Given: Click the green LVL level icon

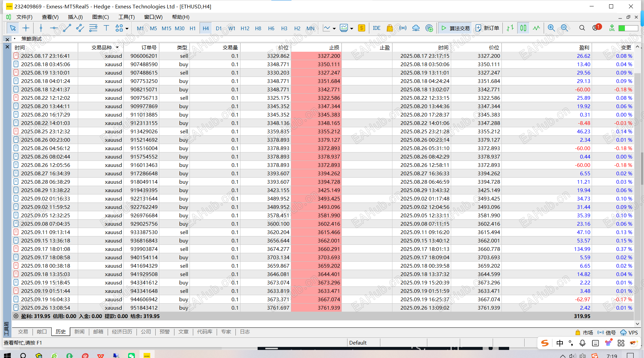Looking at the screenshot, I should 612,28.
